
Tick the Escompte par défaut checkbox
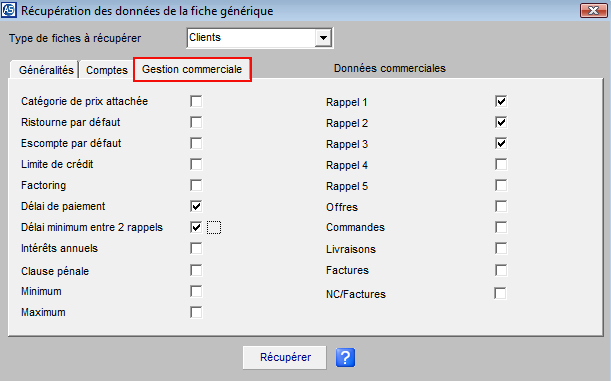click(x=196, y=143)
